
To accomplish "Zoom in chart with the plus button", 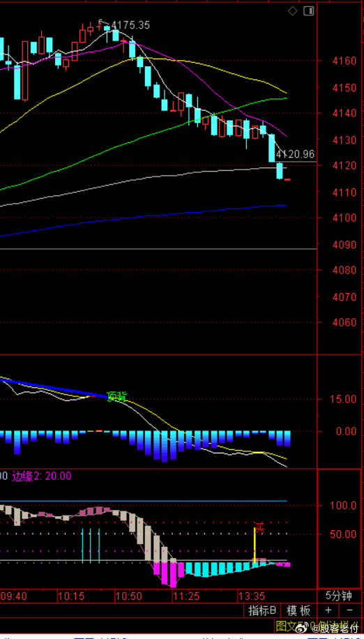I will [x=328, y=610].
